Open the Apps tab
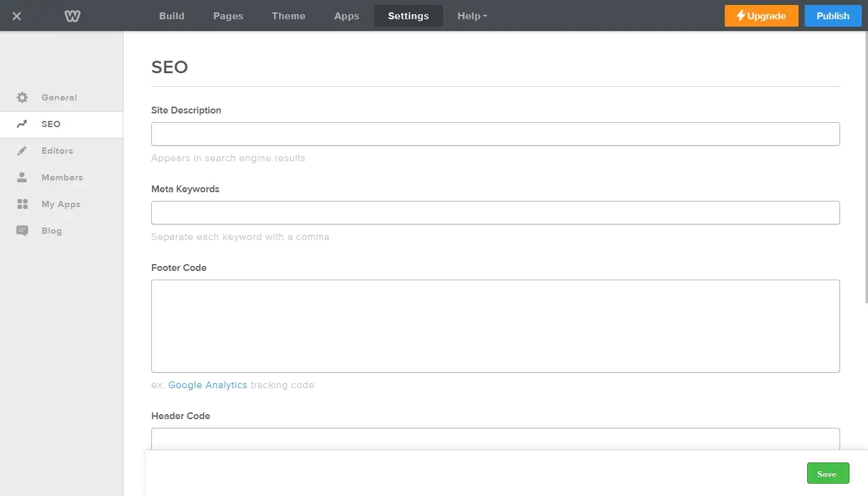The image size is (868, 496). [x=347, y=16]
